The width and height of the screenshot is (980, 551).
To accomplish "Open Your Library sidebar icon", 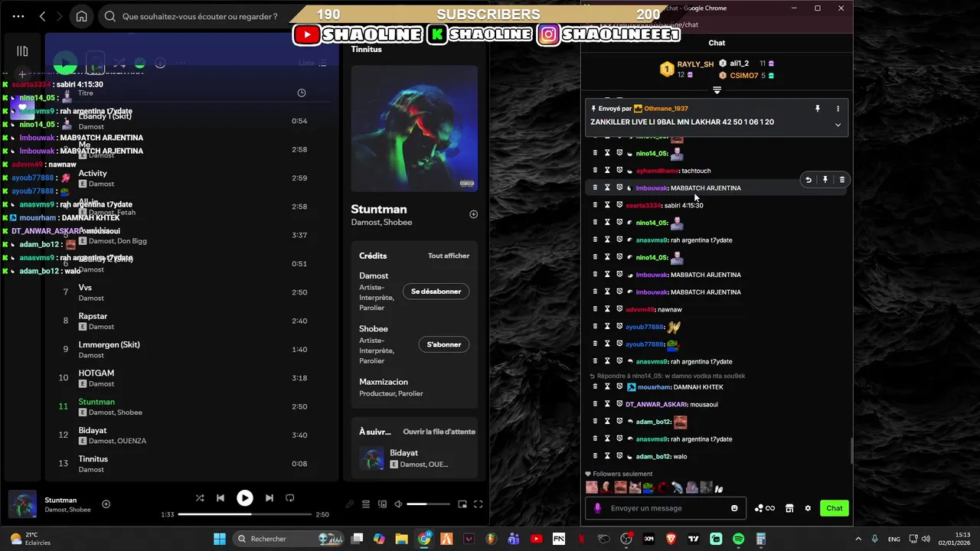I will click(22, 51).
